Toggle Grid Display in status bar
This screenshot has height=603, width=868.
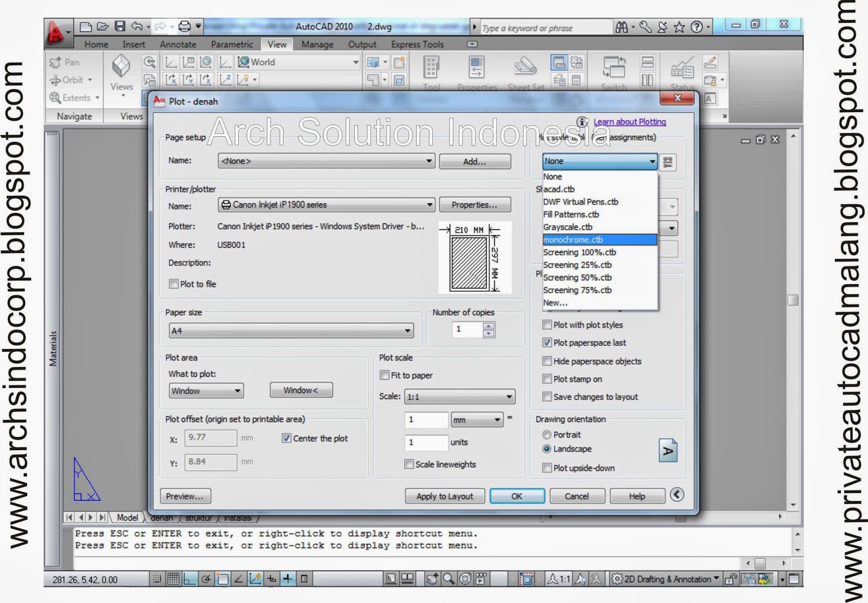[173, 579]
